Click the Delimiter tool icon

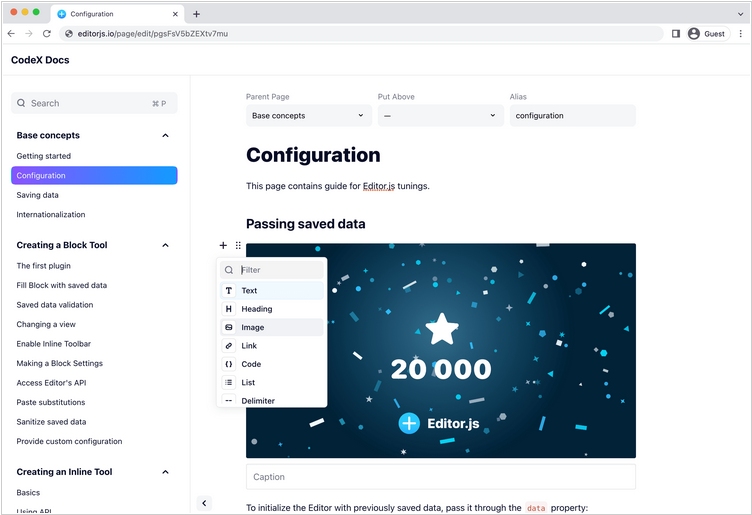click(229, 400)
